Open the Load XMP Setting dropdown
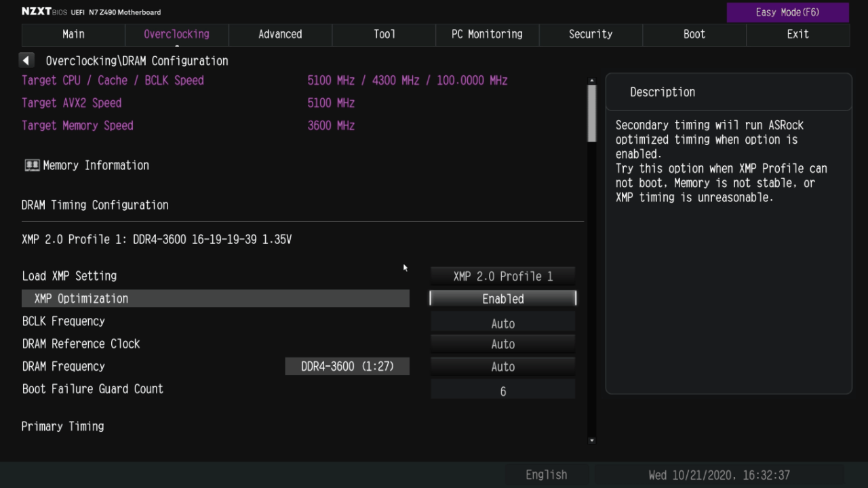This screenshot has width=868, height=488. [502, 276]
